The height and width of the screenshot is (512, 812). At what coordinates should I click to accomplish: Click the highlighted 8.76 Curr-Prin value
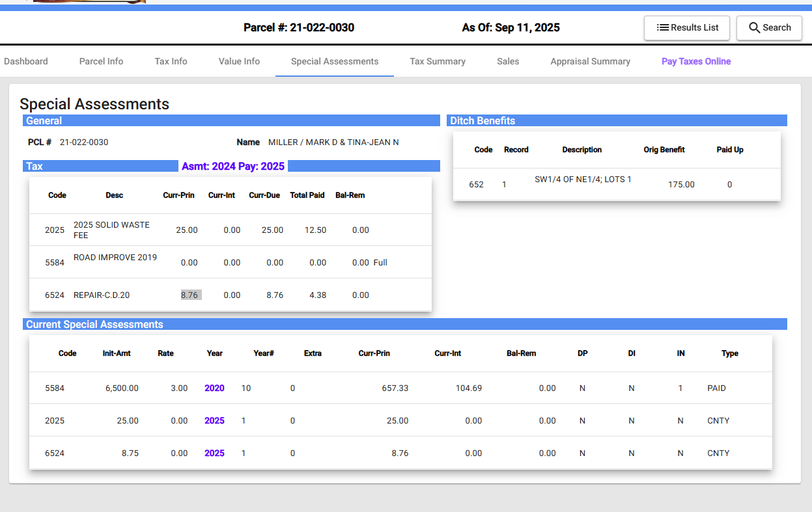[190, 295]
